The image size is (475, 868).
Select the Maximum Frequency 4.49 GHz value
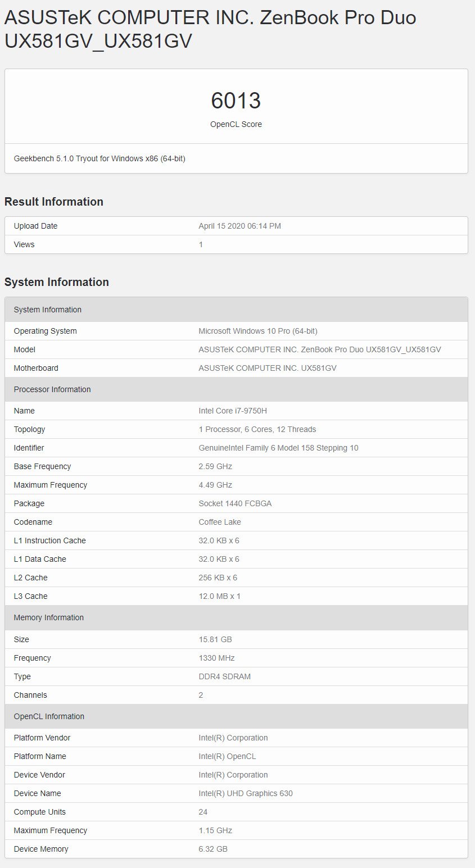click(215, 485)
